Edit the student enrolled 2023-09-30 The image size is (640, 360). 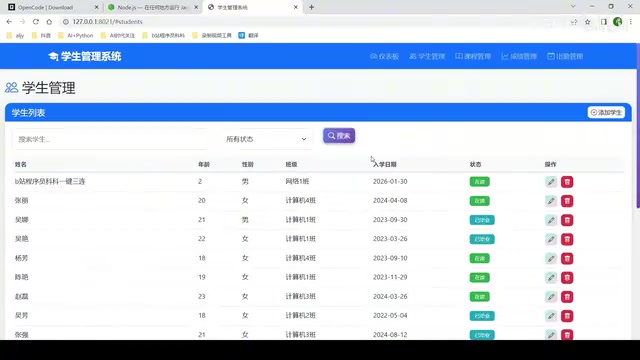click(551, 220)
